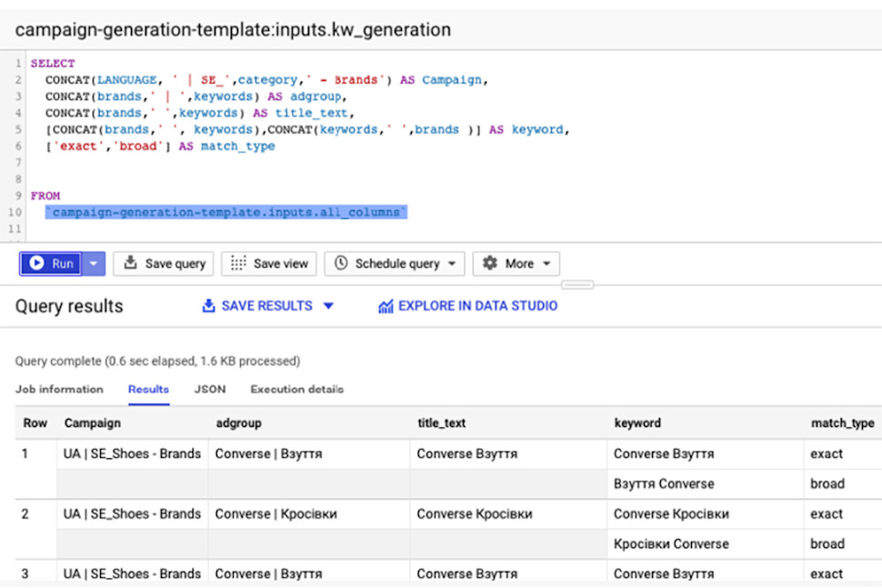Switch to the Job information tab
Viewport: 882px width, 588px height.
pos(59,389)
